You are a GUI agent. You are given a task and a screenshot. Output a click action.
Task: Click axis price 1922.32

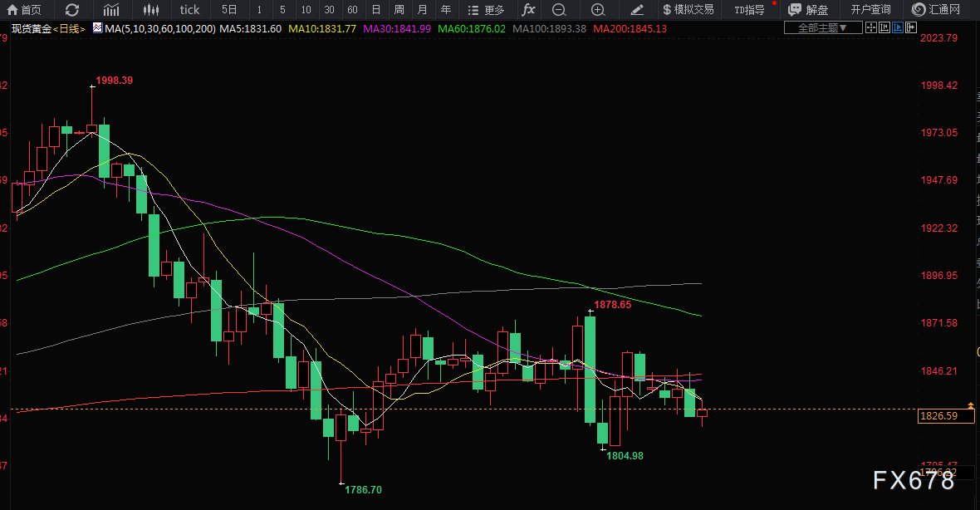(938, 228)
